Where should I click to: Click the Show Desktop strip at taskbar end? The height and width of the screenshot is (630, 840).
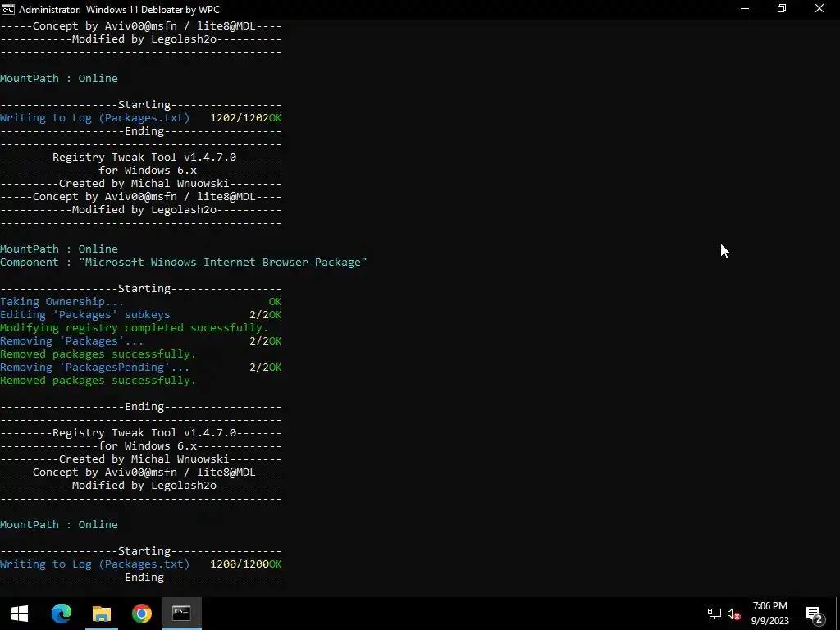[x=838, y=614]
